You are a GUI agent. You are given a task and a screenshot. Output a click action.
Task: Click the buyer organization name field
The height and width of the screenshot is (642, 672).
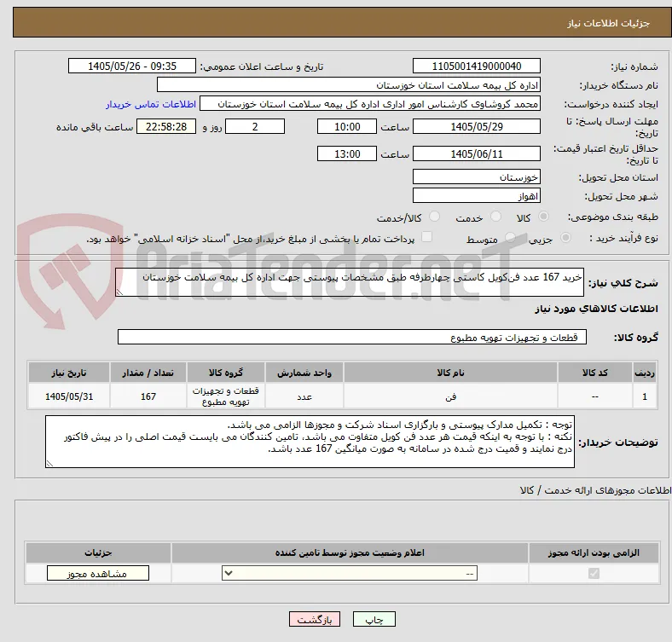(349, 85)
